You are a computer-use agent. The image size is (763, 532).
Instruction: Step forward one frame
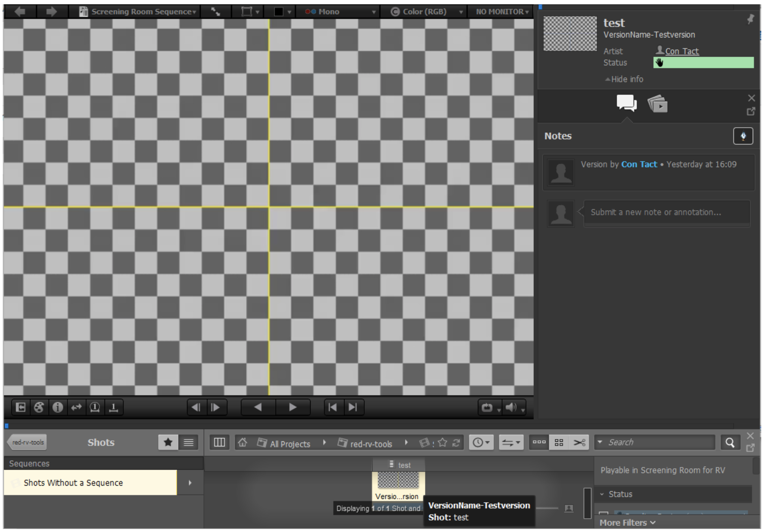(x=216, y=407)
